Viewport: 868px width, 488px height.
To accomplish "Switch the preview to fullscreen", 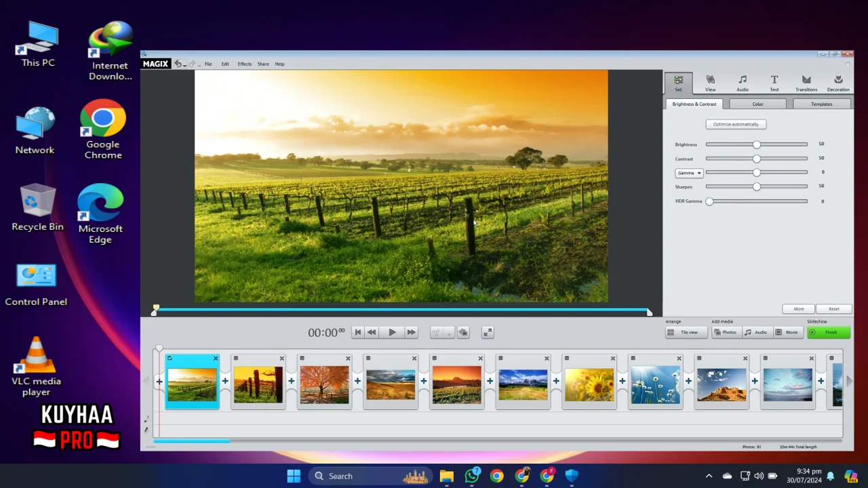I will pos(488,332).
